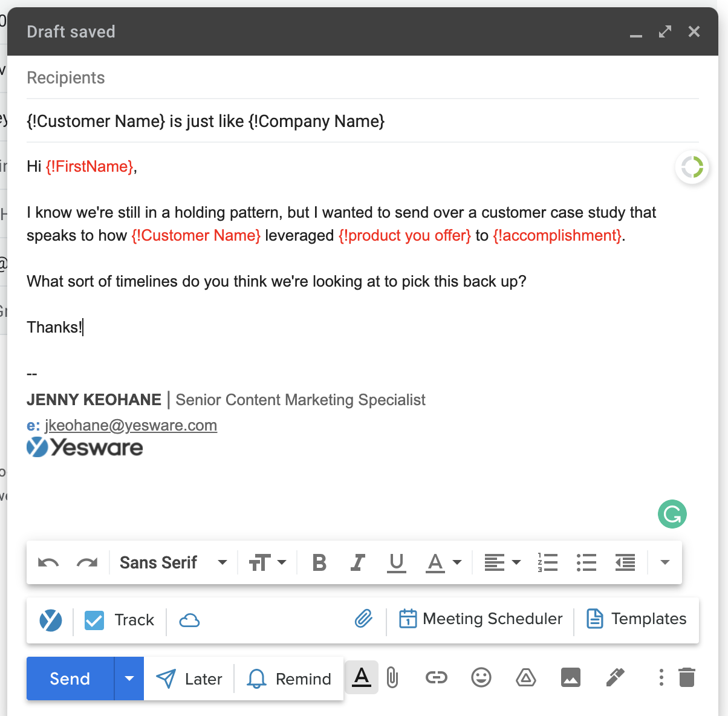Send the email
Screen dimensions: 728x716
pos(69,678)
